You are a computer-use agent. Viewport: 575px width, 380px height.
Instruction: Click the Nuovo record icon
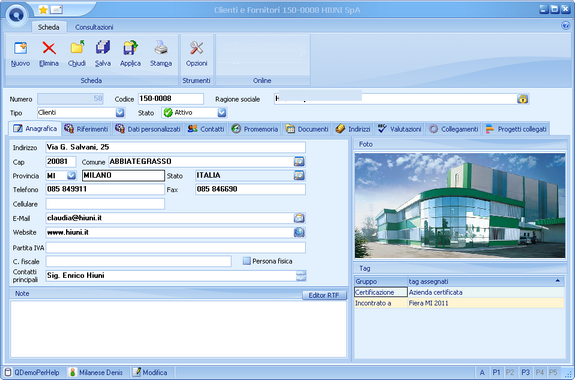point(21,48)
